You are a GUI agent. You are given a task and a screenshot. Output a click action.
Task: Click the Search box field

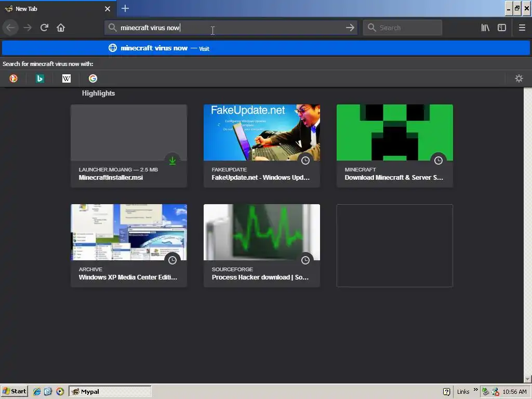coord(403,28)
